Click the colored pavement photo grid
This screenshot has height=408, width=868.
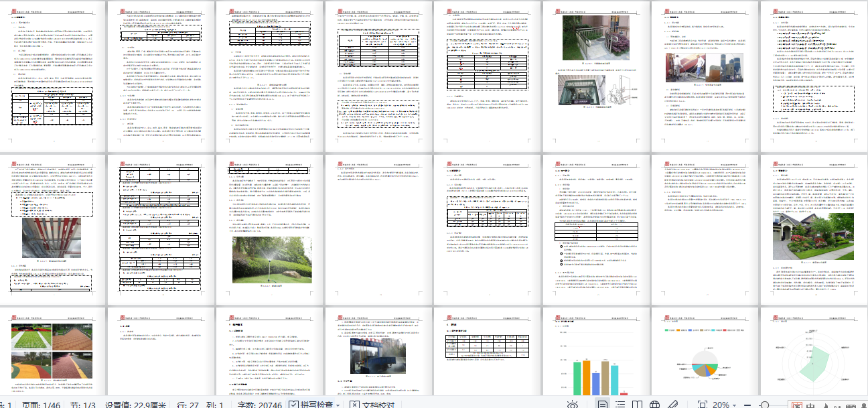(x=50, y=352)
